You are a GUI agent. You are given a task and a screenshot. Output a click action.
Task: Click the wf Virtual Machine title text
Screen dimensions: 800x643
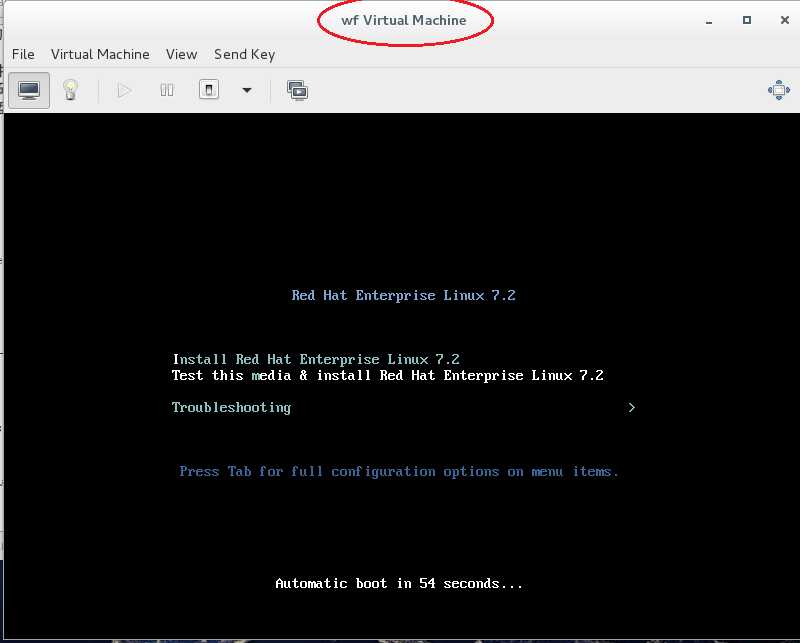coord(404,20)
